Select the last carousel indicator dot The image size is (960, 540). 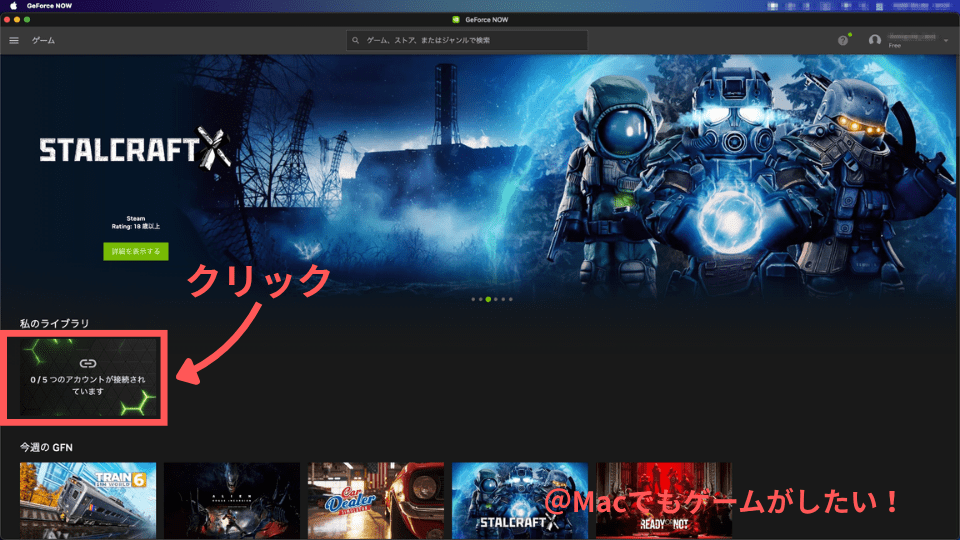[512, 299]
